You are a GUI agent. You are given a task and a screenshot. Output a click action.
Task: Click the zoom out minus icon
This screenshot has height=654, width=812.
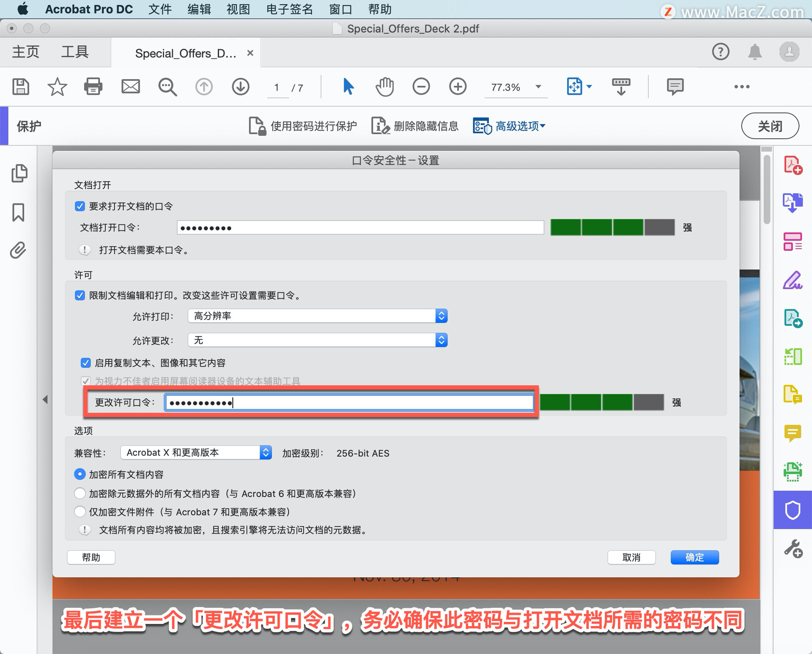(x=421, y=87)
